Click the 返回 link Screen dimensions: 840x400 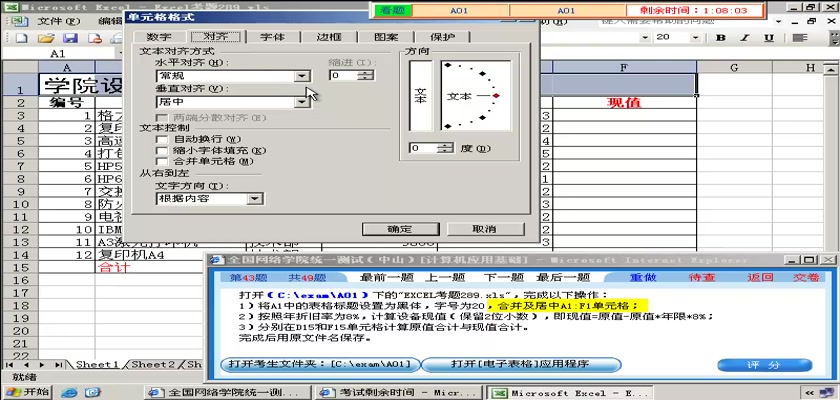(x=761, y=277)
